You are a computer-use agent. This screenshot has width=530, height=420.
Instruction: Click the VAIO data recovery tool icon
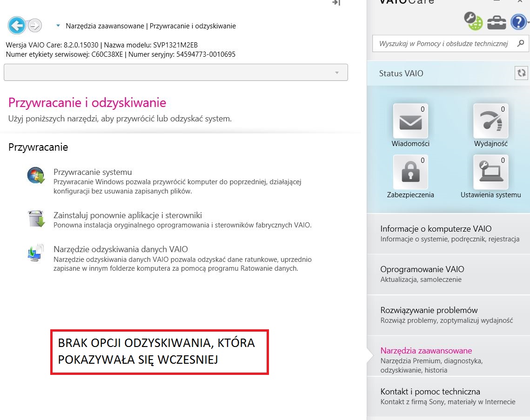point(36,253)
